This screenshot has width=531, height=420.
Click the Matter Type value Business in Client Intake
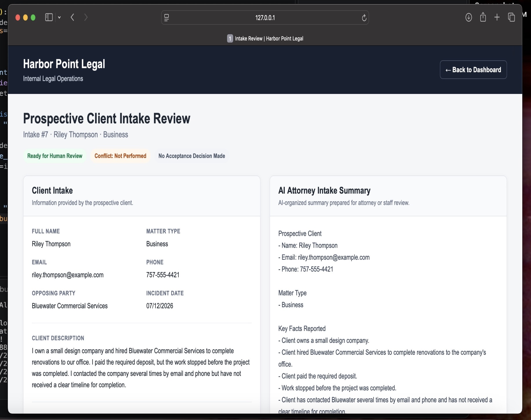click(x=157, y=244)
